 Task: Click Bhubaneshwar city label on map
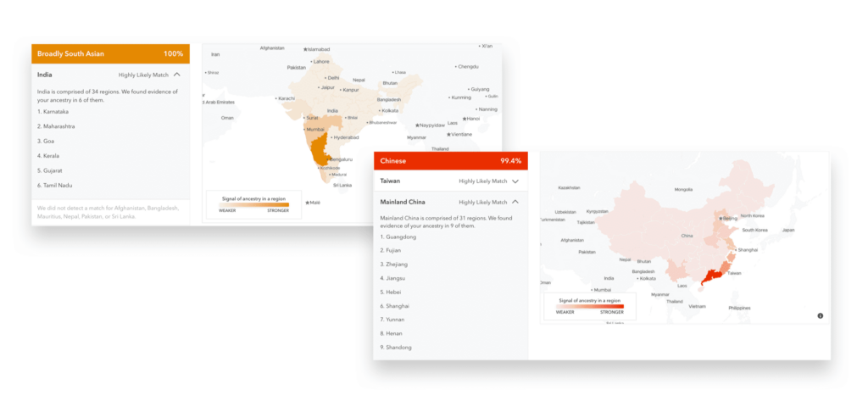(x=383, y=122)
